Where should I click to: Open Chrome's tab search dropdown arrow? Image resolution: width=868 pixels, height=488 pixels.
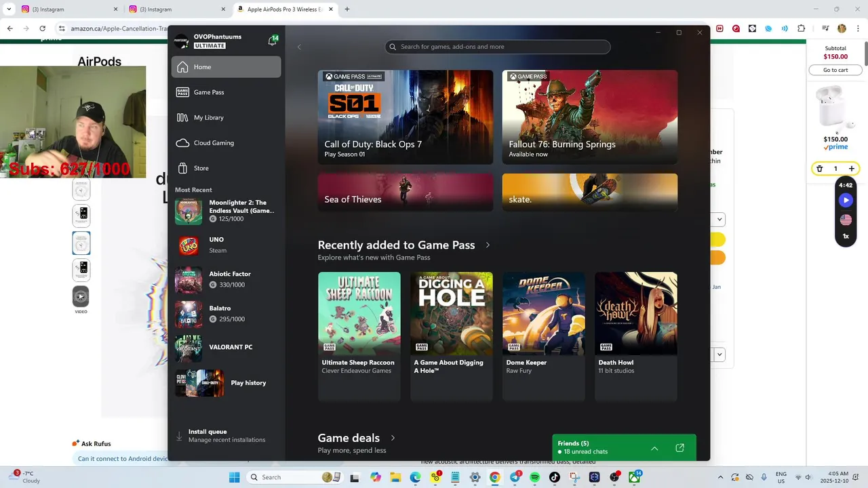pyautogui.click(x=9, y=9)
